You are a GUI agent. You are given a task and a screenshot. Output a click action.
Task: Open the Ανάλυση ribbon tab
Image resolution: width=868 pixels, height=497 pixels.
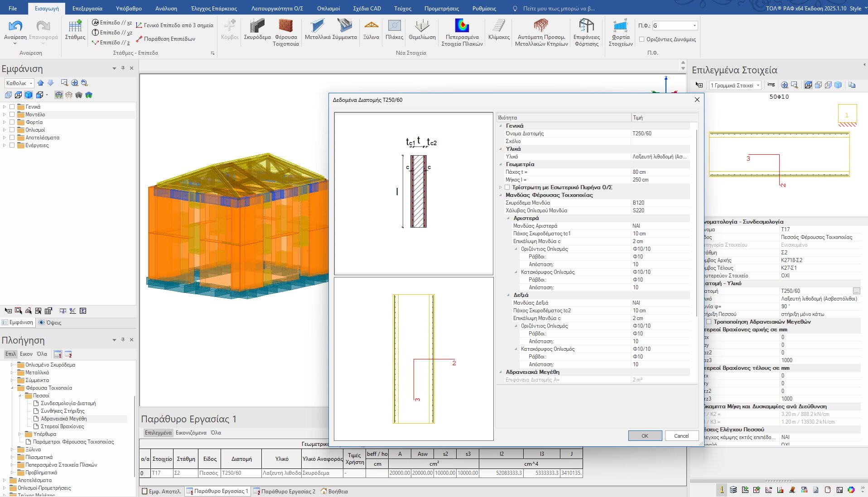pyautogui.click(x=166, y=8)
